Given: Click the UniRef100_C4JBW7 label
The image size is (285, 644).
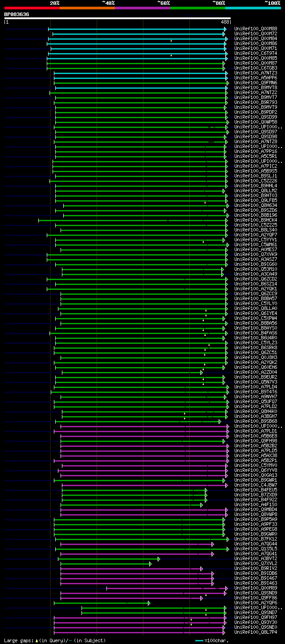Looking at the screenshot, I should (256, 485).
